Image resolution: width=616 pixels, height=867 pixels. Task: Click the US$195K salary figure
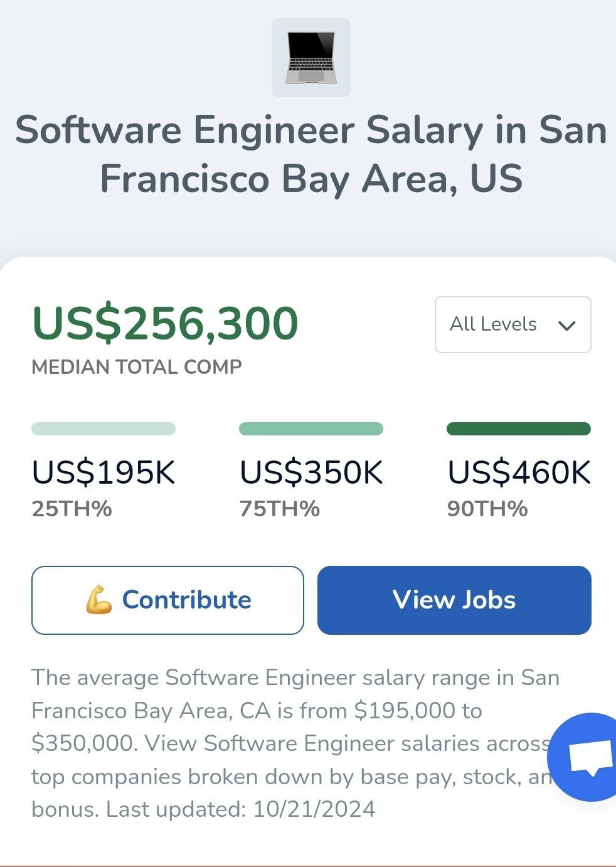click(x=104, y=472)
